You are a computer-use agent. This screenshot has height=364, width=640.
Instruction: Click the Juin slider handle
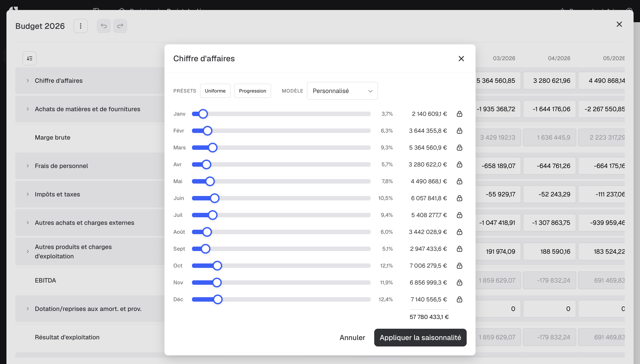click(x=214, y=198)
